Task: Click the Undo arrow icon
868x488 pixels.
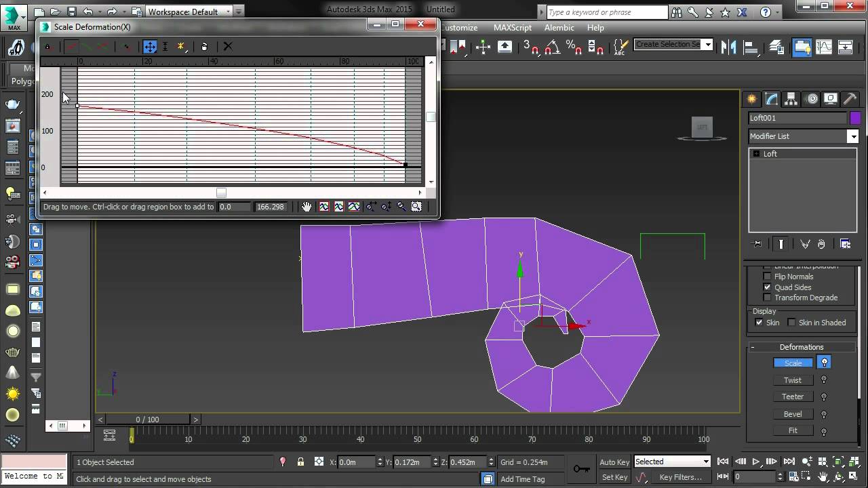Action: [x=88, y=12]
